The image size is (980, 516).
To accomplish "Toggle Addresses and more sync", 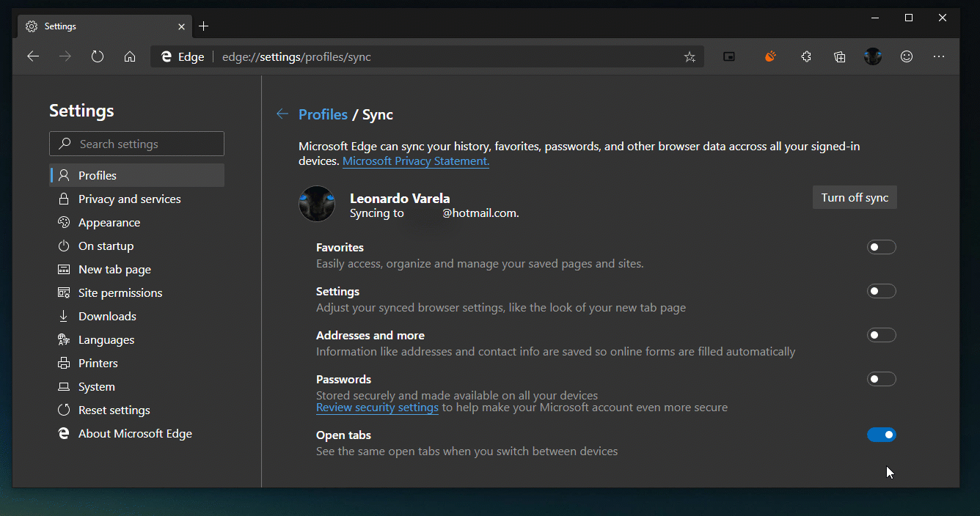I will pos(881,336).
